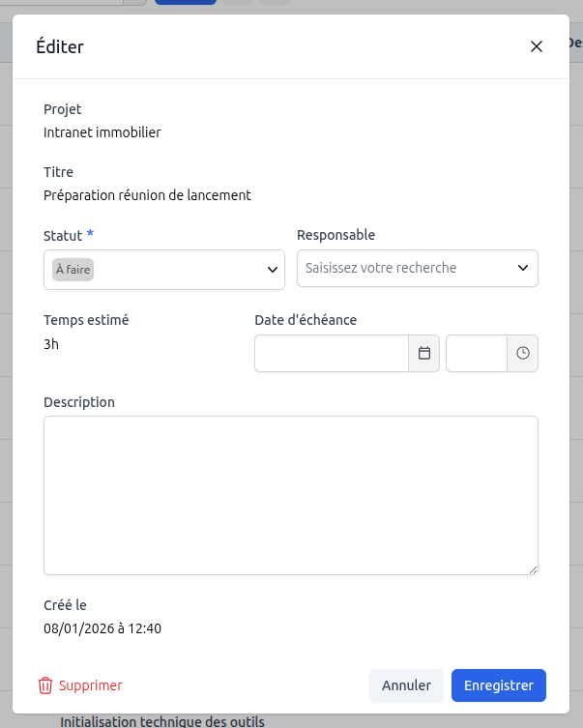
Task: Close the Éditer dialog with the X icon
Action: tap(537, 46)
